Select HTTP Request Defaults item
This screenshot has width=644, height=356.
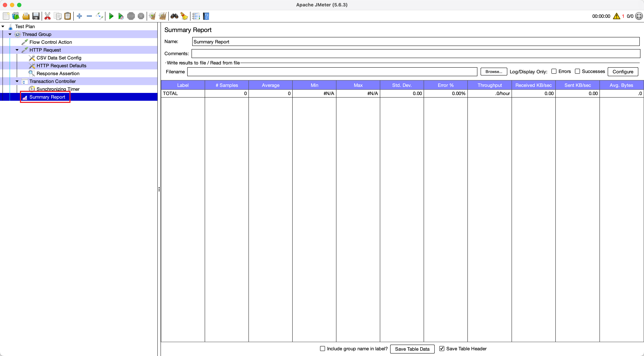click(61, 66)
